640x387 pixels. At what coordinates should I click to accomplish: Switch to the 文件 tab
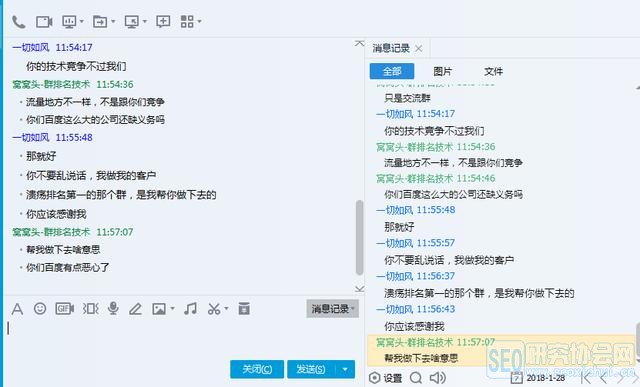tap(493, 71)
